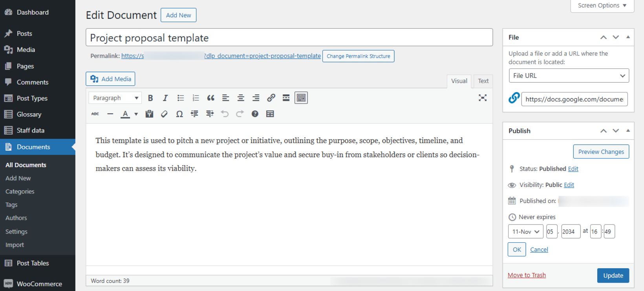Image resolution: width=644 pixels, height=291 pixels.
Task: Switch to the Text editor tab
Action: tap(483, 81)
